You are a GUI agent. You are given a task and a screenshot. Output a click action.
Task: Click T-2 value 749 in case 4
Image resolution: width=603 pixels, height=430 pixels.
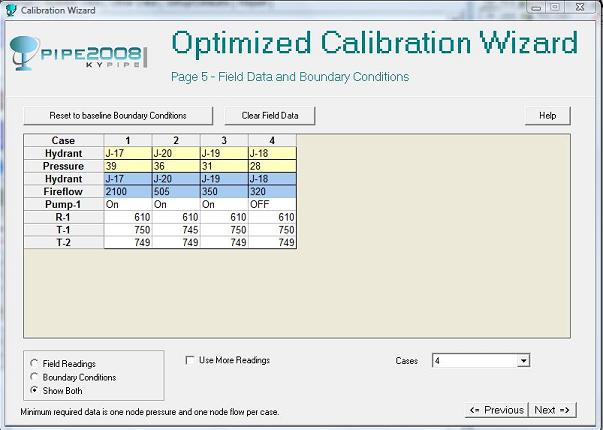point(272,242)
